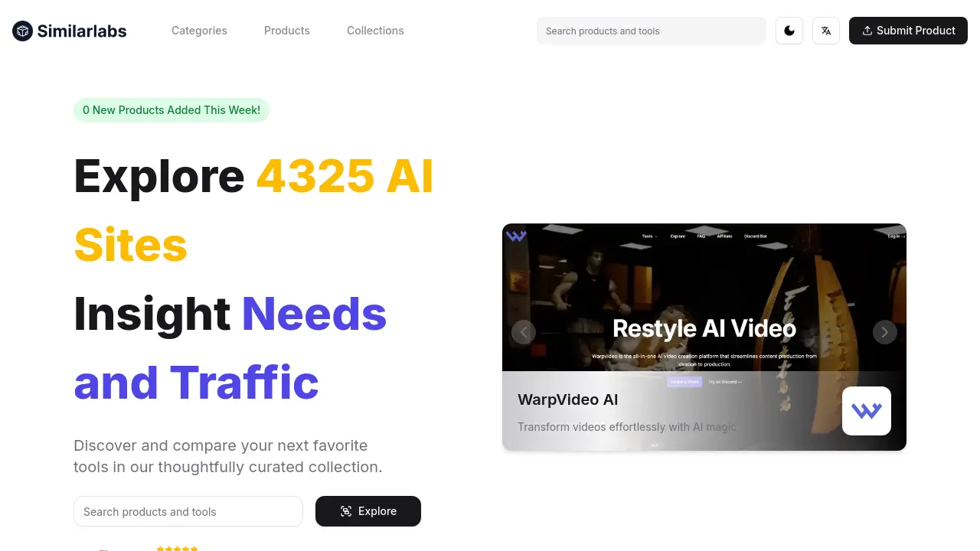Go to previous carousel slide
The width and height of the screenshot is (980, 551).
524,332
